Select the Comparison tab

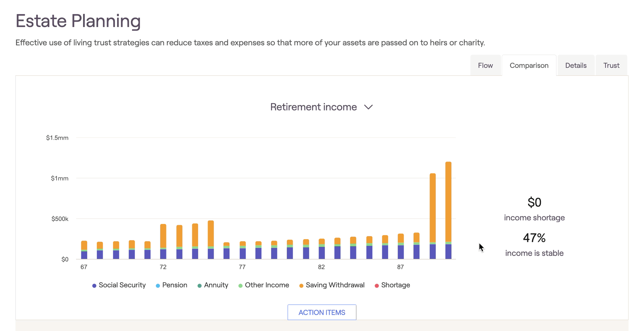point(529,65)
